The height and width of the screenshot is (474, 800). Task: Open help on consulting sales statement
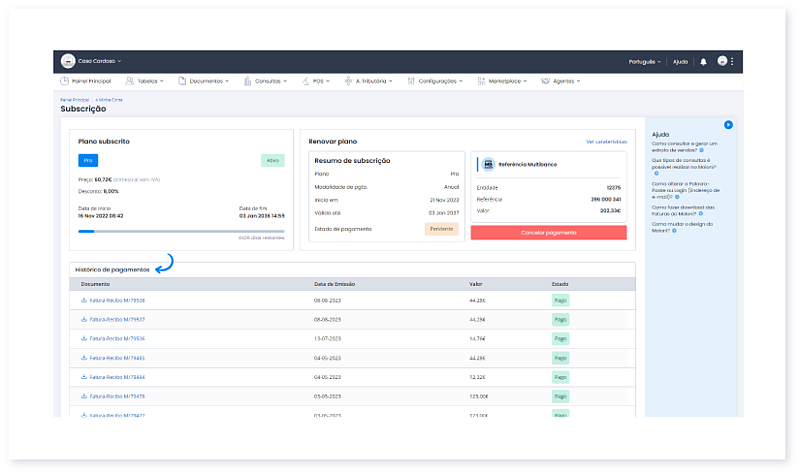tap(684, 147)
